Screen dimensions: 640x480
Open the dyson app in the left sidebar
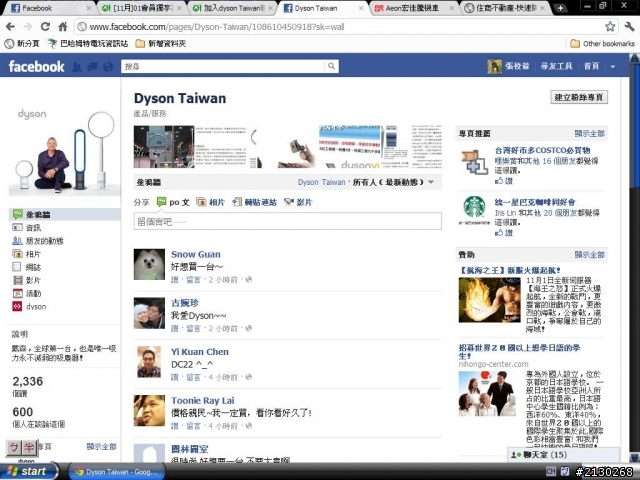pos(29,307)
